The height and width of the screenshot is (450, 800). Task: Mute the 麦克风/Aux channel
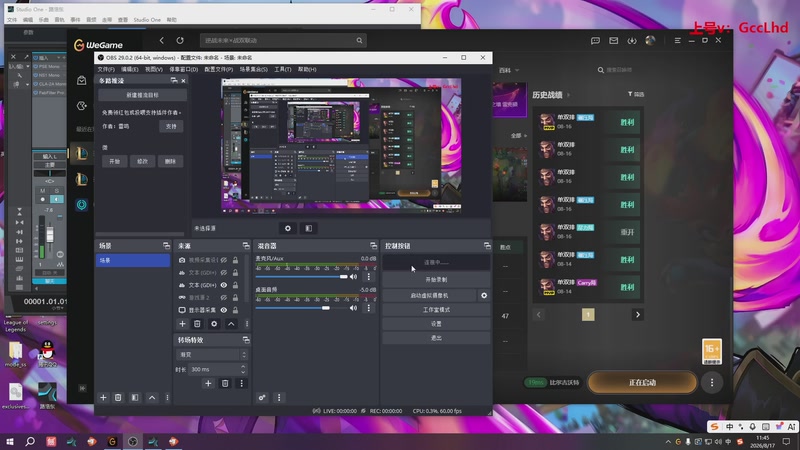coord(354,277)
